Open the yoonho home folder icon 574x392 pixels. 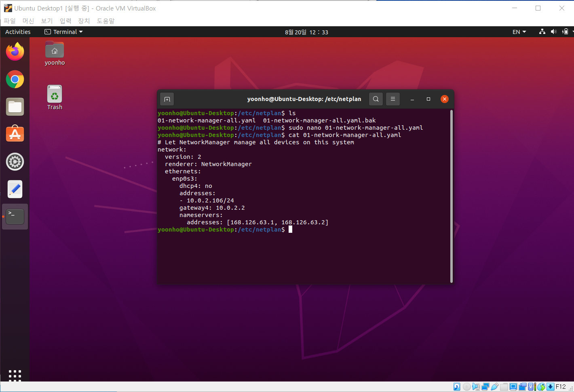[x=55, y=53]
